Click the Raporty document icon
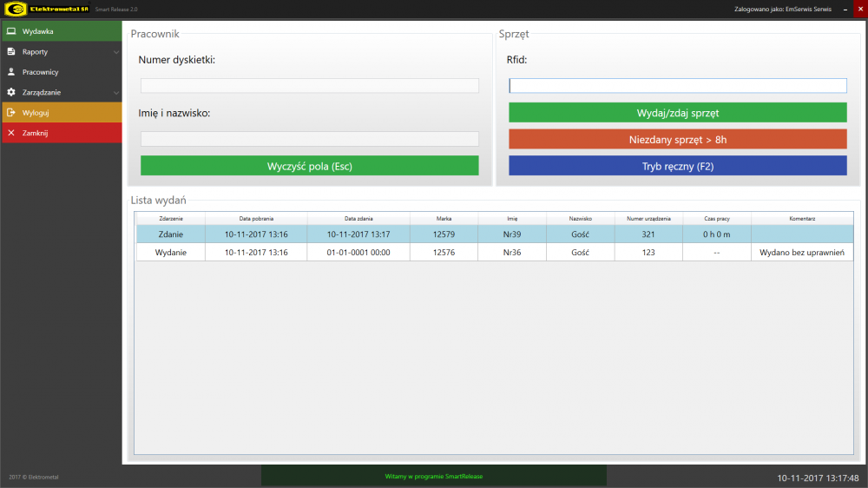Viewport: 868px width, 488px height. [11, 52]
